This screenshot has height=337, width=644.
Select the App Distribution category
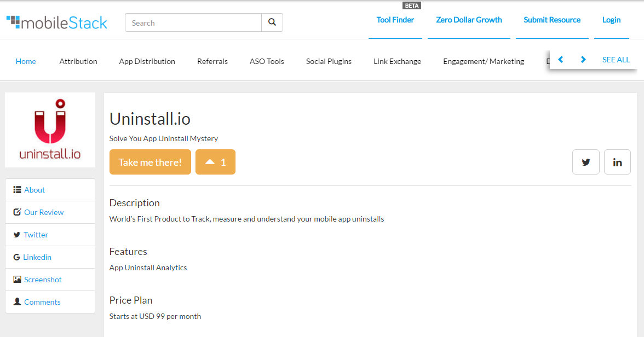147,61
